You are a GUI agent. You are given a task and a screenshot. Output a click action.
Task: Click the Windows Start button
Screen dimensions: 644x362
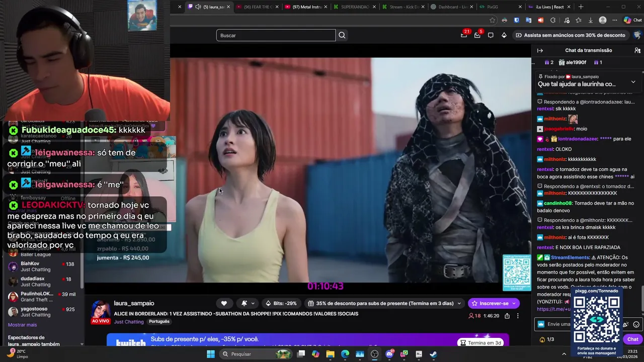(211, 354)
